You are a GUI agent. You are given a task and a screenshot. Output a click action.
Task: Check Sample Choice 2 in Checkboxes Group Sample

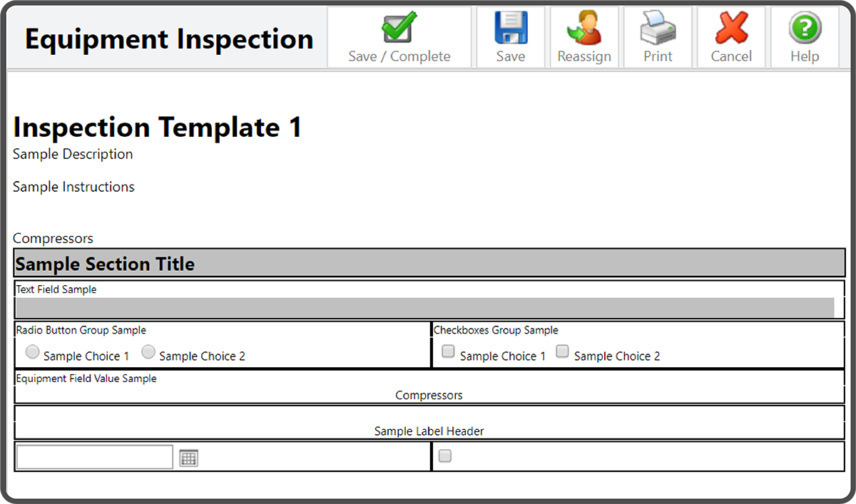[562, 351]
